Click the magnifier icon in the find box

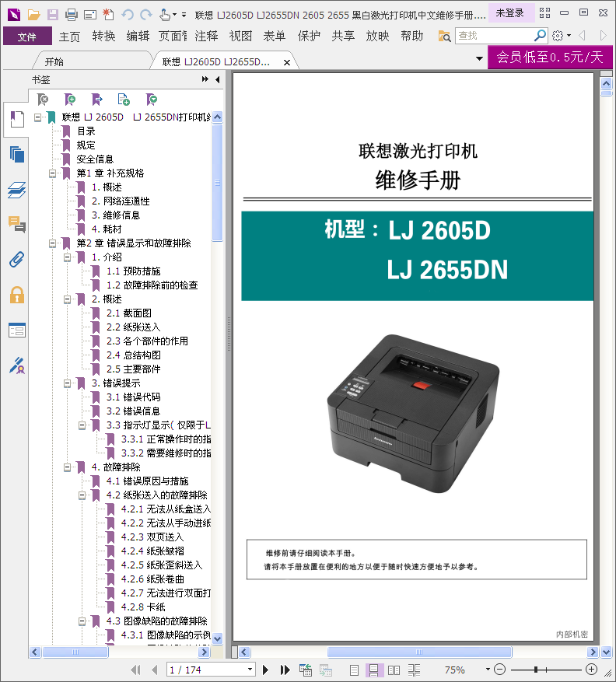click(x=540, y=35)
